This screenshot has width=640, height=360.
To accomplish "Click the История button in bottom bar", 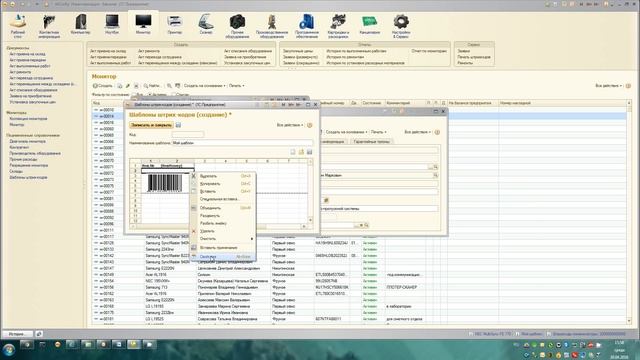I will (17, 334).
